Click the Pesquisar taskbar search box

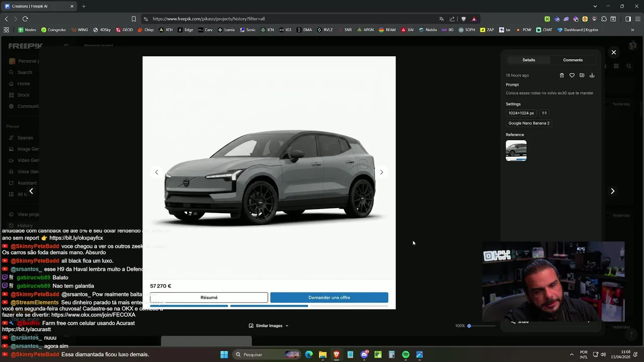(x=267, y=354)
